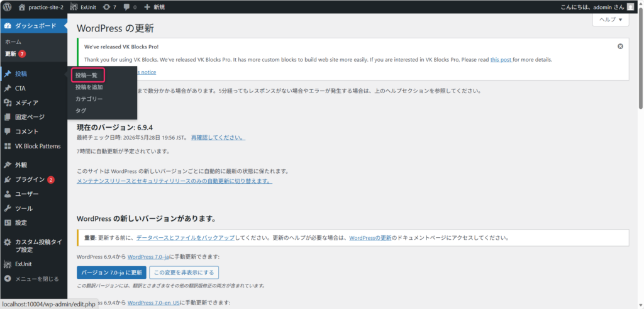Open 更新 submenu item with badge 7
The width and height of the screenshot is (644, 309).
click(x=16, y=54)
